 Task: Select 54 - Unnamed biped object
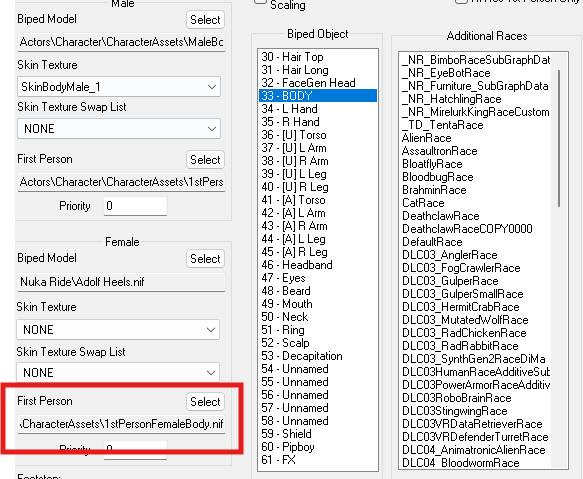pyautogui.click(x=318, y=369)
